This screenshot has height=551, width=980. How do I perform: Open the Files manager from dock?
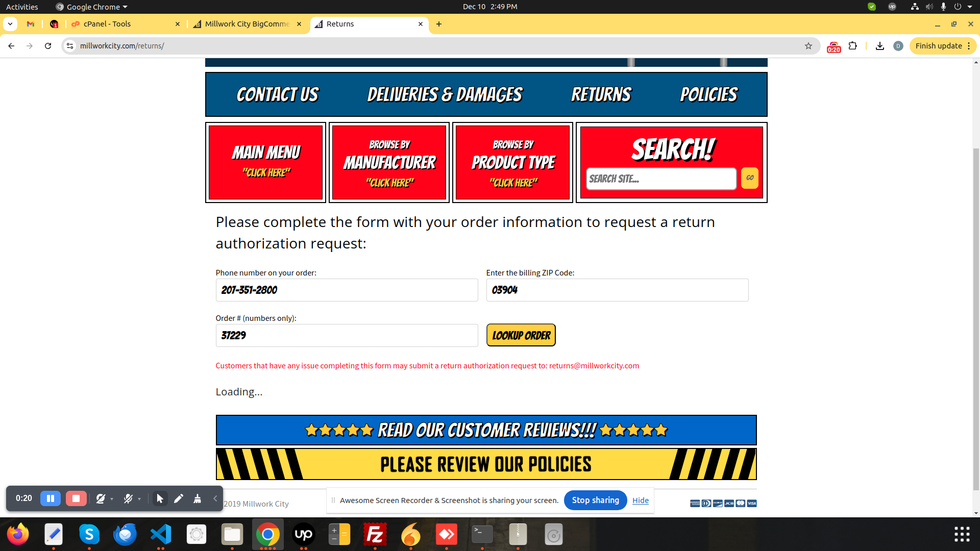232,534
